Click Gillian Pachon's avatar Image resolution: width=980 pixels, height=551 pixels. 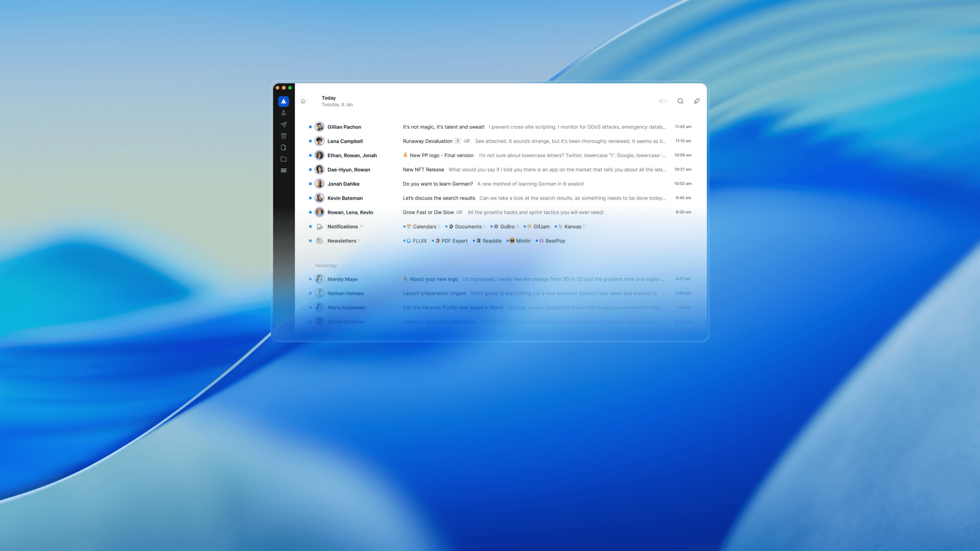[320, 127]
